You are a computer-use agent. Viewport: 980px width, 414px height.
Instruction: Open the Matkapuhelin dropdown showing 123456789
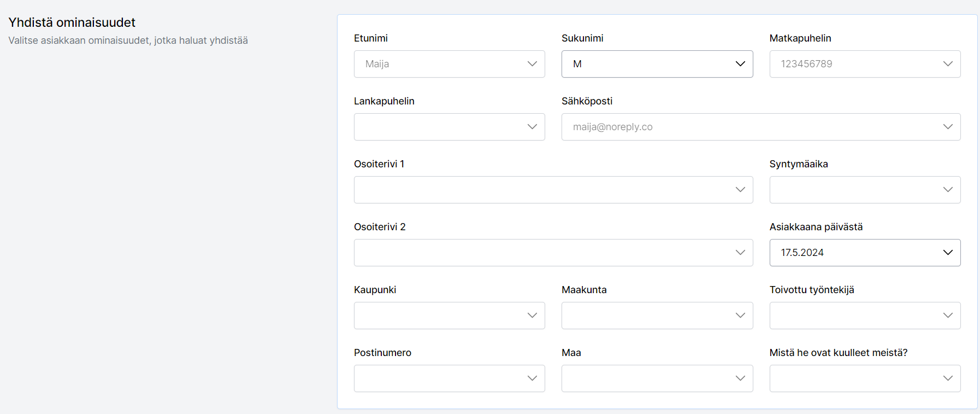(x=864, y=64)
